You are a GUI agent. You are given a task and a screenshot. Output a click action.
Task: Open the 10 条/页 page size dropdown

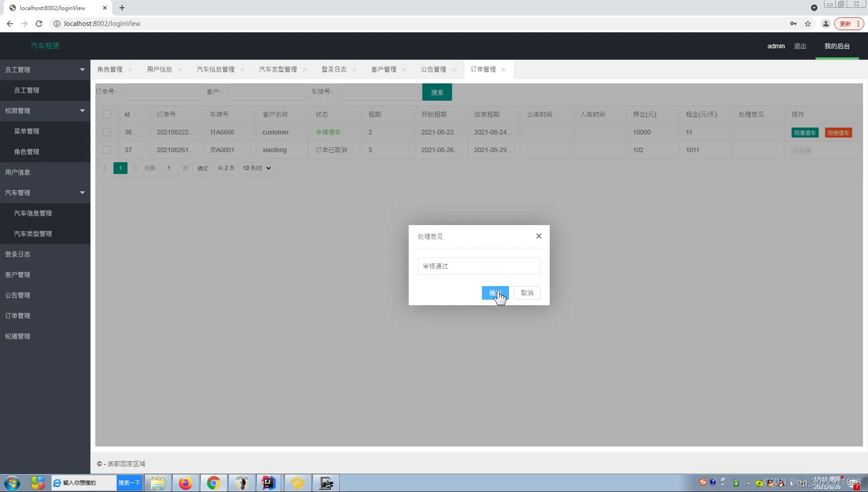(x=256, y=168)
